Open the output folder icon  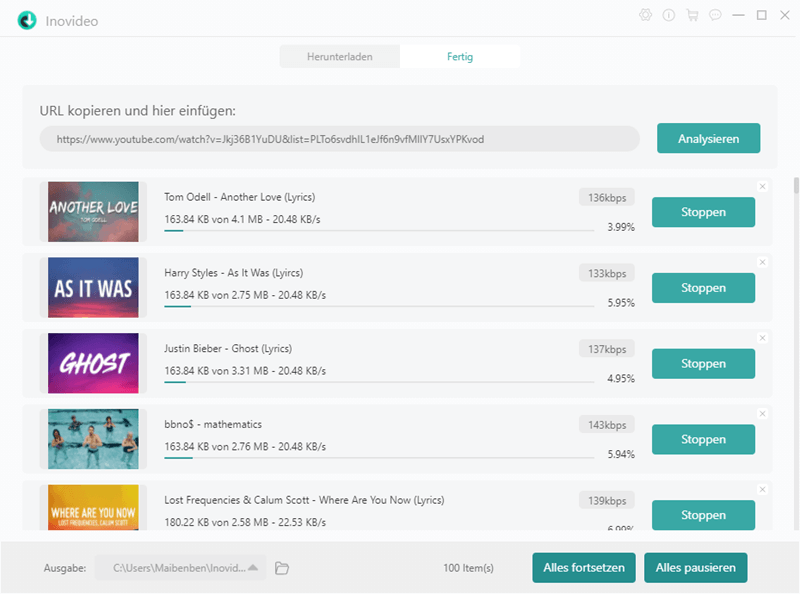pyautogui.click(x=282, y=568)
